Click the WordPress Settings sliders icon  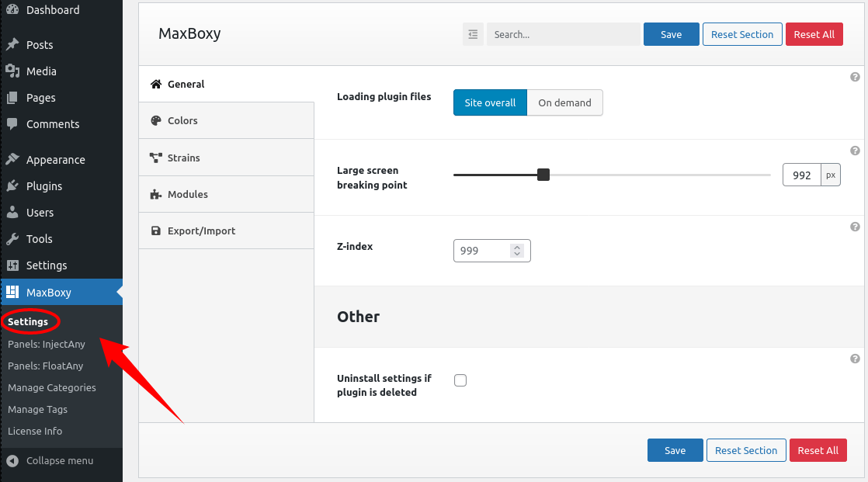(12, 265)
